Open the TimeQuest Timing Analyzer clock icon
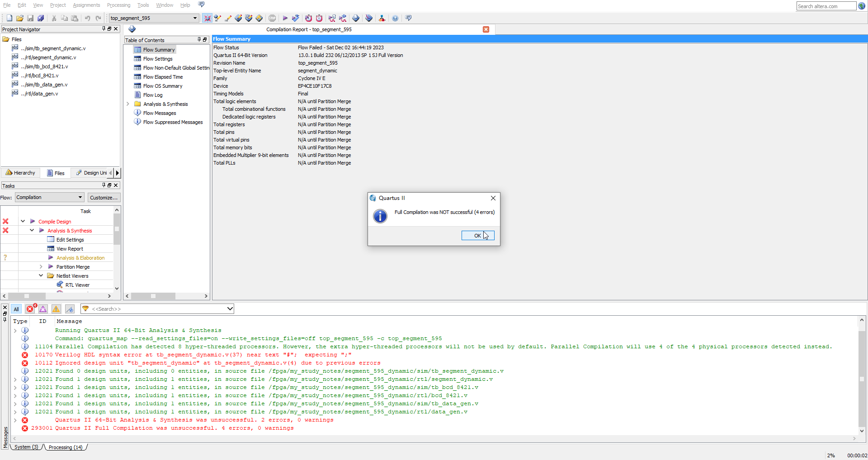Viewport: 868px width, 460px height. click(x=308, y=18)
